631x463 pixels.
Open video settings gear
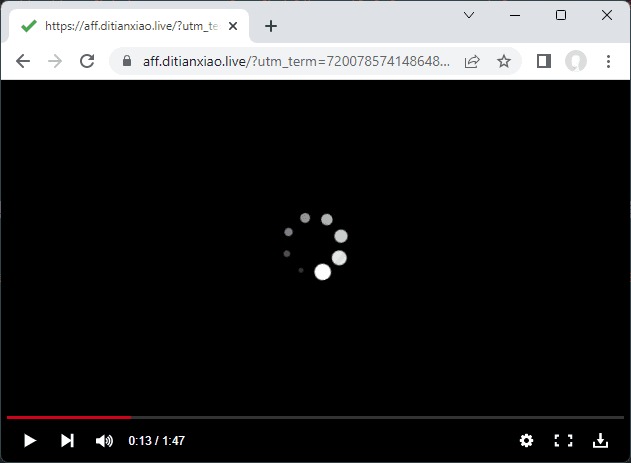526,440
